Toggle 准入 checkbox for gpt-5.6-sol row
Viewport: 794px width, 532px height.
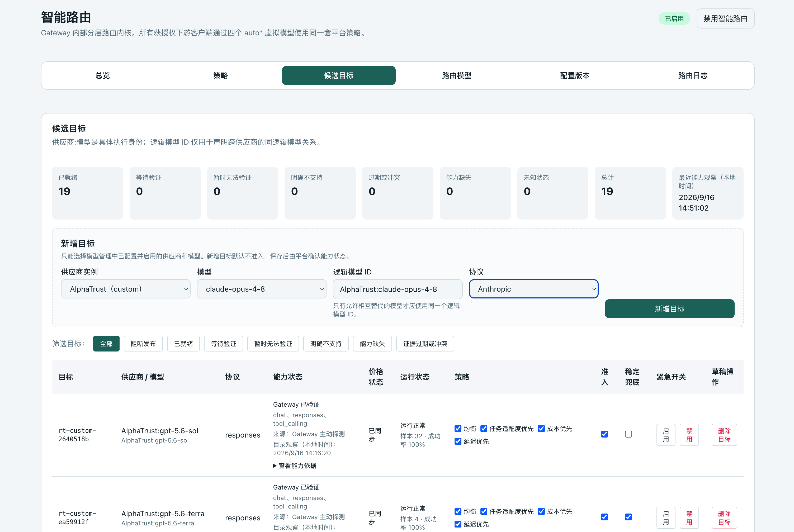[604, 434]
